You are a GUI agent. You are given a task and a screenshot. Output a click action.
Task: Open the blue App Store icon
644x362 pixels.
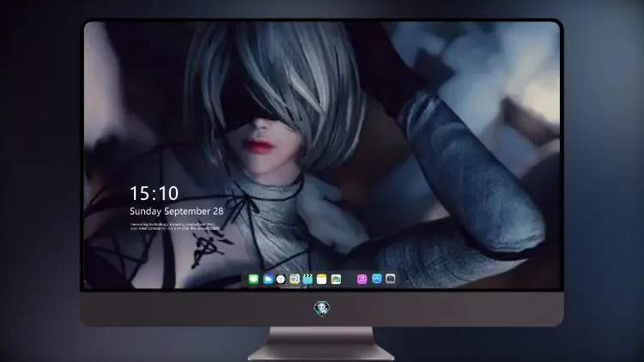pos(377,279)
